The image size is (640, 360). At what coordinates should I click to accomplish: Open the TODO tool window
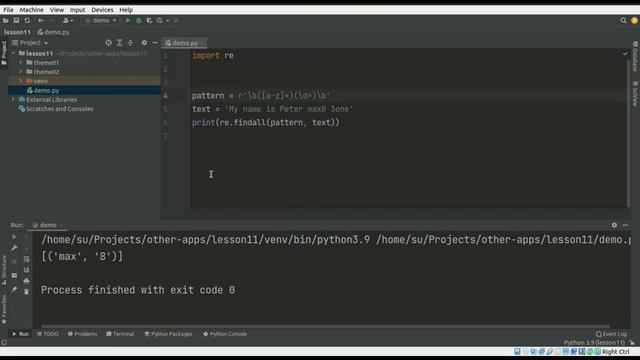[x=48, y=334]
